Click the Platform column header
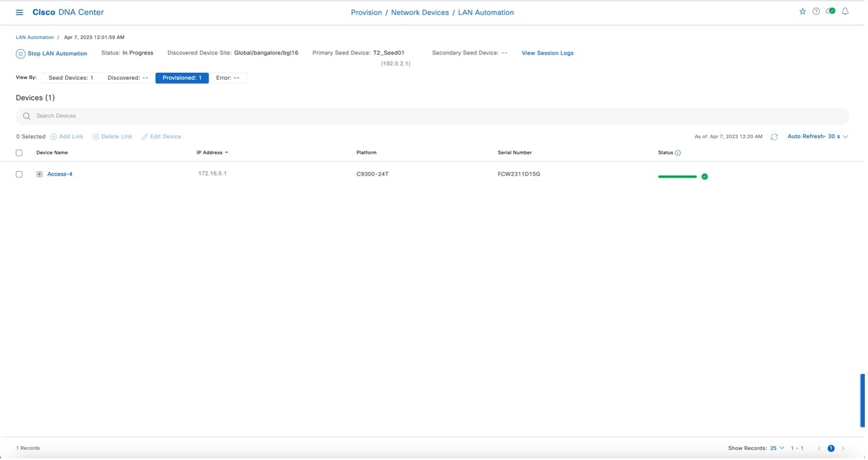The height and width of the screenshot is (460, 868). coord(368,153)
